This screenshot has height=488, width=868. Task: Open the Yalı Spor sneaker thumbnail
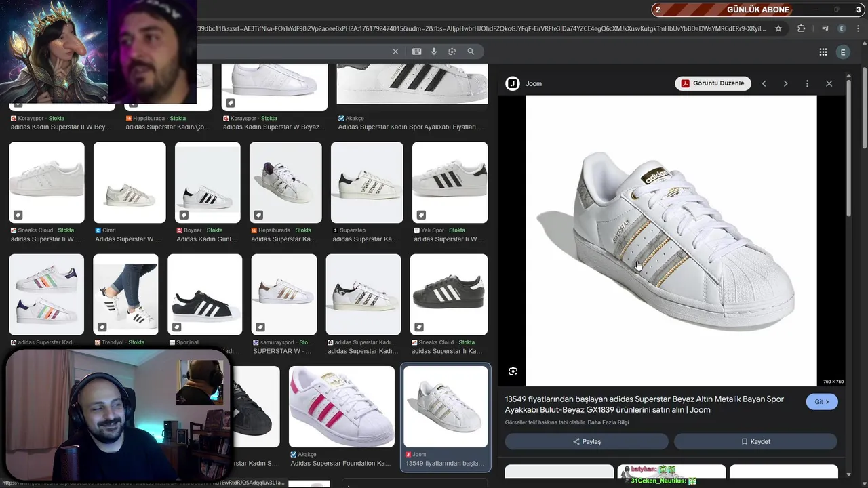point(450,182)
